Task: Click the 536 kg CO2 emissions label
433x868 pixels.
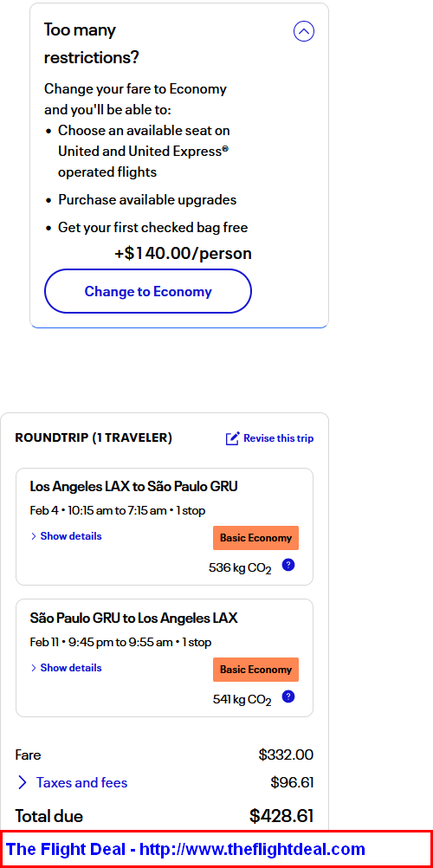Action: [240, 567]
